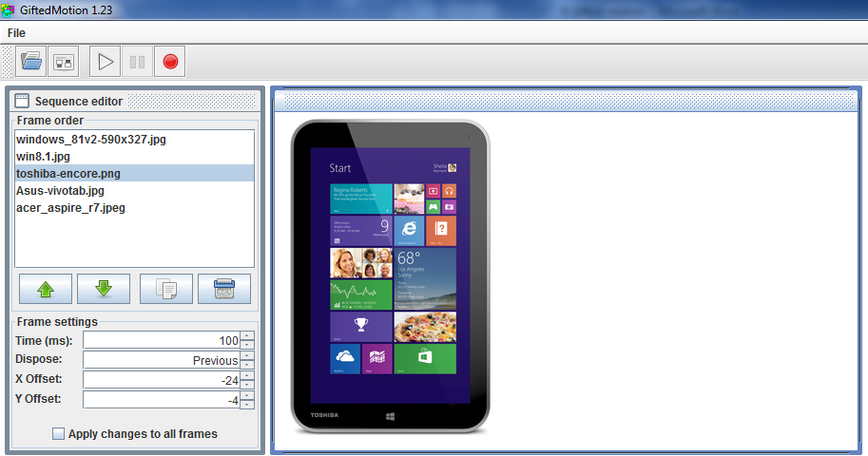Click the settings toolbar icon beside open
The width and height of the screenshot is (868, 456).
64,62
